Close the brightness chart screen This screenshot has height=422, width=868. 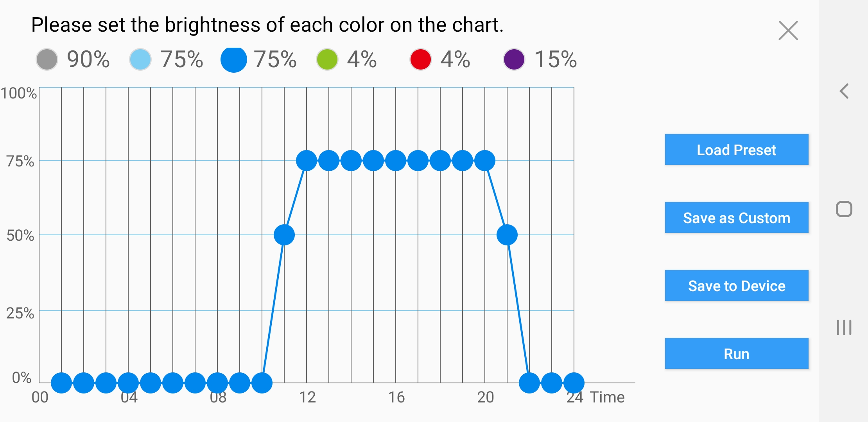(788, 30)
